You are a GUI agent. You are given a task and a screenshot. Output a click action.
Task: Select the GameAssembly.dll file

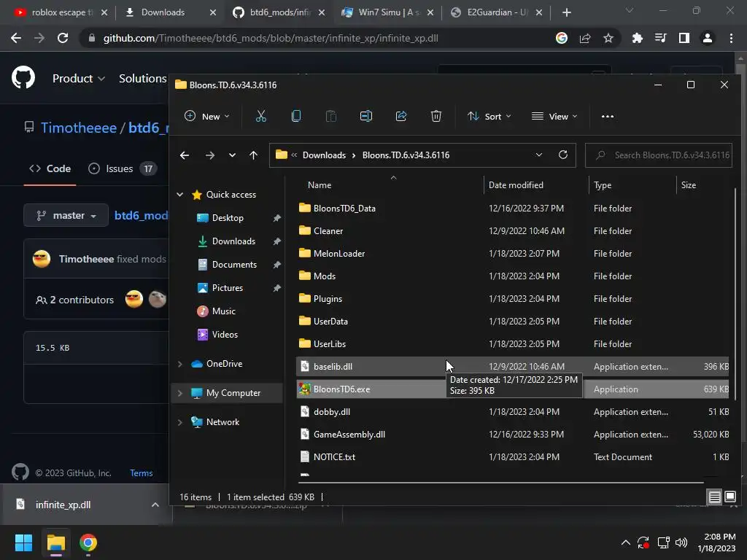(349, 435)
